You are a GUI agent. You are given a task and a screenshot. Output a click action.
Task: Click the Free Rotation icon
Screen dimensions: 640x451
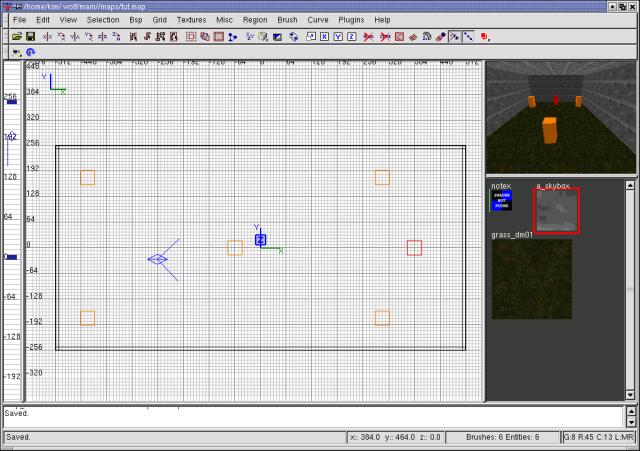coord(293,37)
